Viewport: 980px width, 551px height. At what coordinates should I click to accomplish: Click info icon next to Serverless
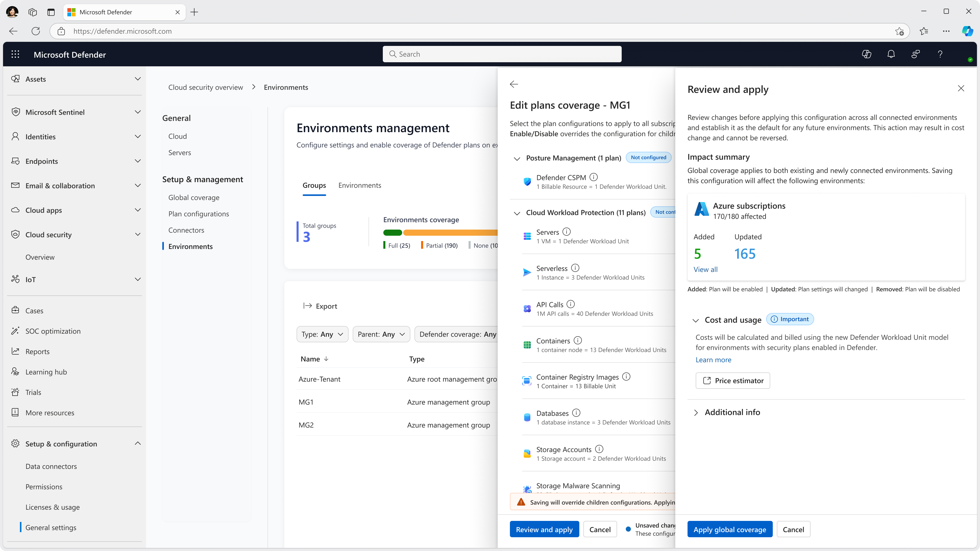point(575,268)
